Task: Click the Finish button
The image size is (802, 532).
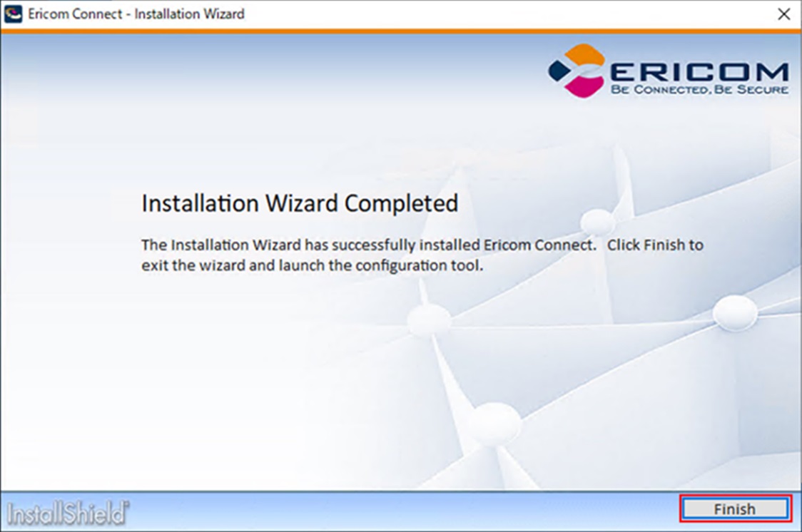Action: [736, 509]
